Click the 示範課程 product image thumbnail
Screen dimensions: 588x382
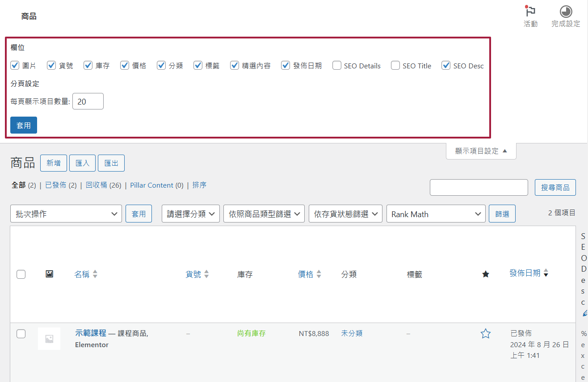point(49,339)
